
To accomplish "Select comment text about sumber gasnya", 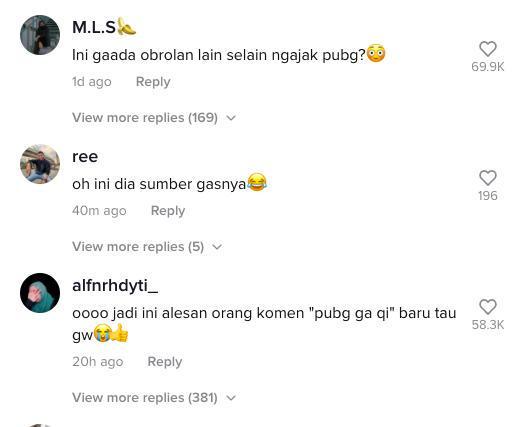I will point(170,184).
